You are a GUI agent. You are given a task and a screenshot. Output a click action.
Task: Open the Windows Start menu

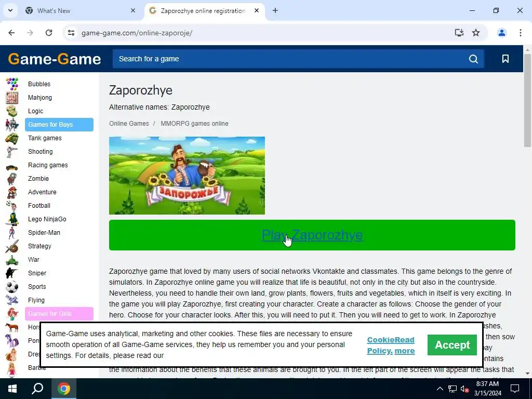click(12, 389)
